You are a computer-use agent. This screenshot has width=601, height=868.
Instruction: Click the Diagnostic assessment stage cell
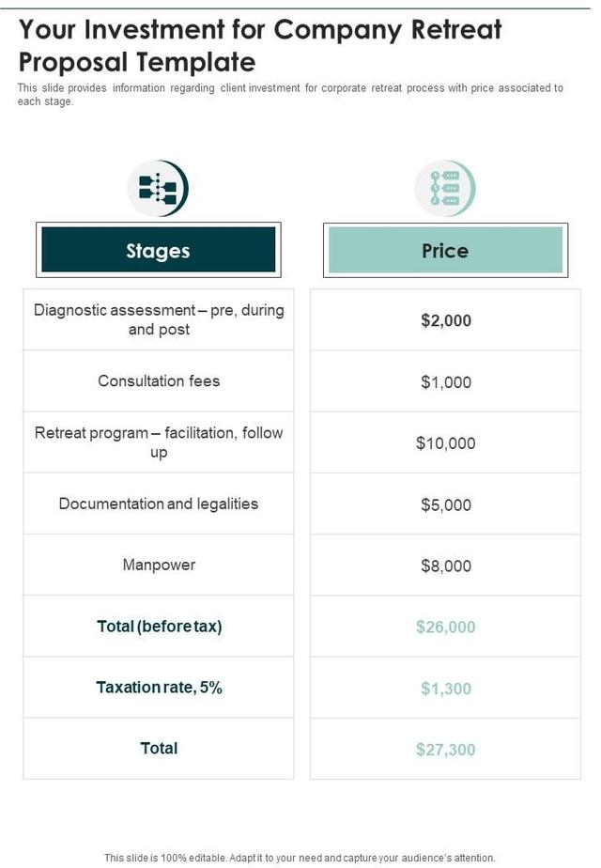pyautogui.click(x=159, y=319)
